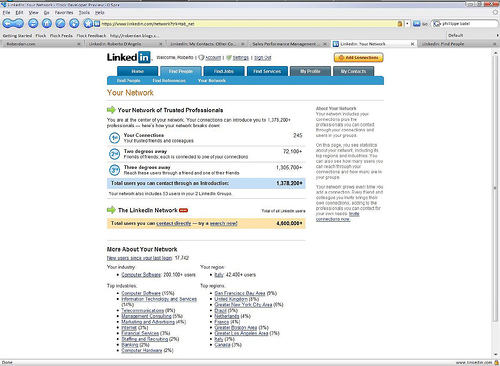The image size is (500, 366).
Task: Click the padlock icon in address bar
Action: [x=400, y=24]
